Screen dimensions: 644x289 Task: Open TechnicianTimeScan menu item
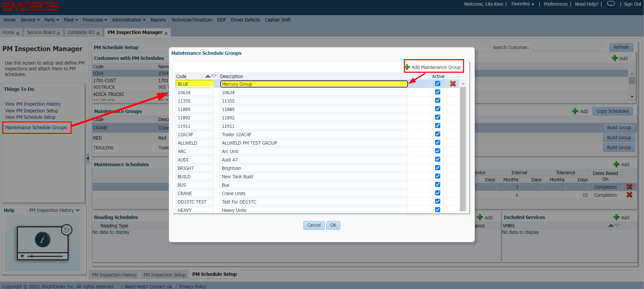click(191, 20)
